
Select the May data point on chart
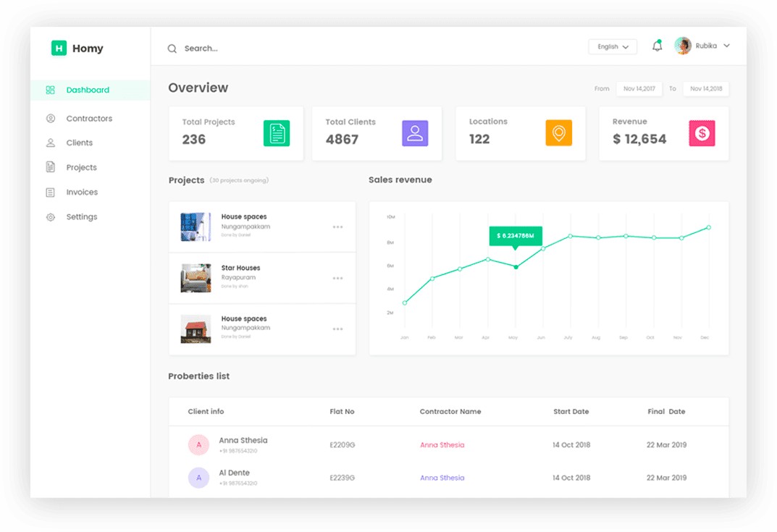coord(516,267)
